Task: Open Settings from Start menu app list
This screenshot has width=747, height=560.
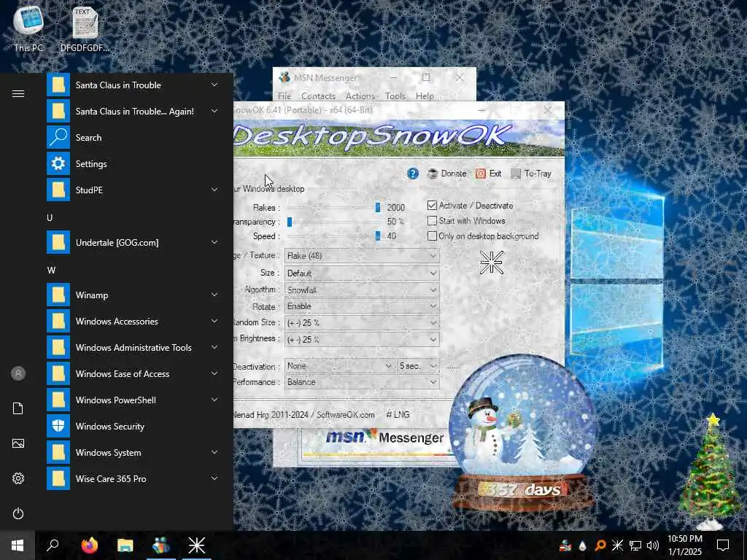Action: click(133, 164)
